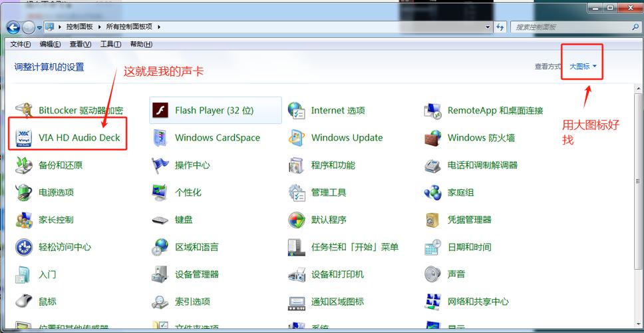Click the back navigation button

click(13, 27)
